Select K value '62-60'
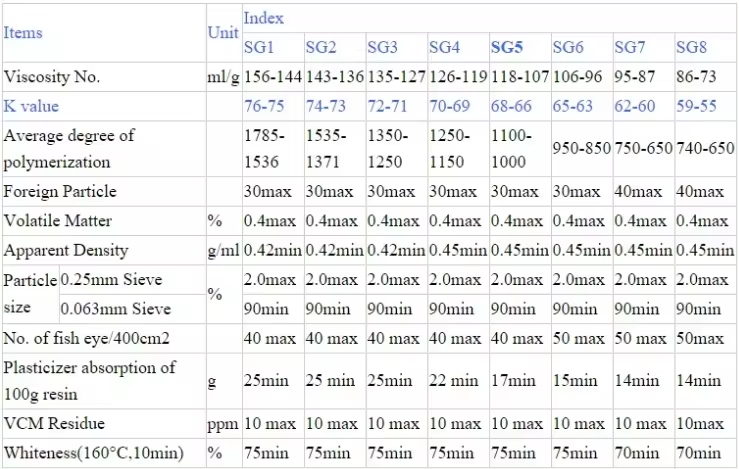 click(634, 106)
